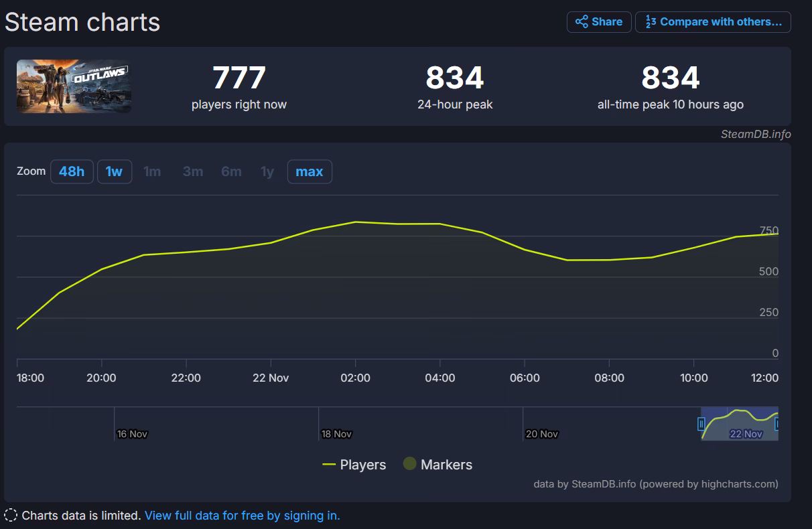Select the 1m zoom range
The width and height of the screenshot is (812, 529).
coord(152,171)
